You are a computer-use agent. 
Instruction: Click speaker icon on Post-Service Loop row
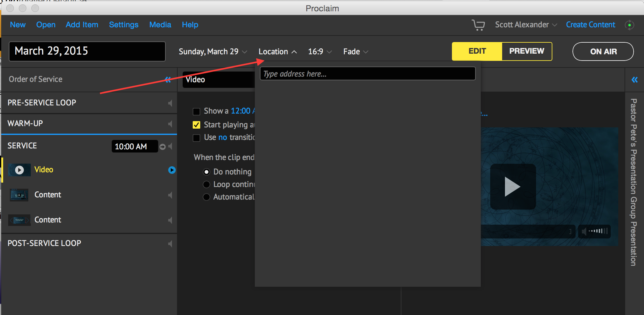tap(170, 244)
